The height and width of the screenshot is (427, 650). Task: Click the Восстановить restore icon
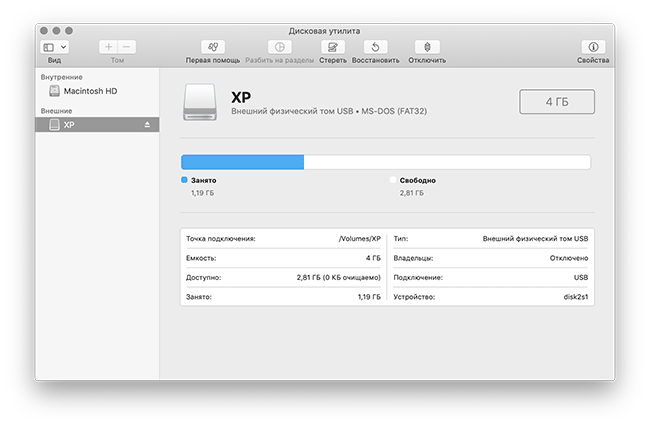point(376,47)
